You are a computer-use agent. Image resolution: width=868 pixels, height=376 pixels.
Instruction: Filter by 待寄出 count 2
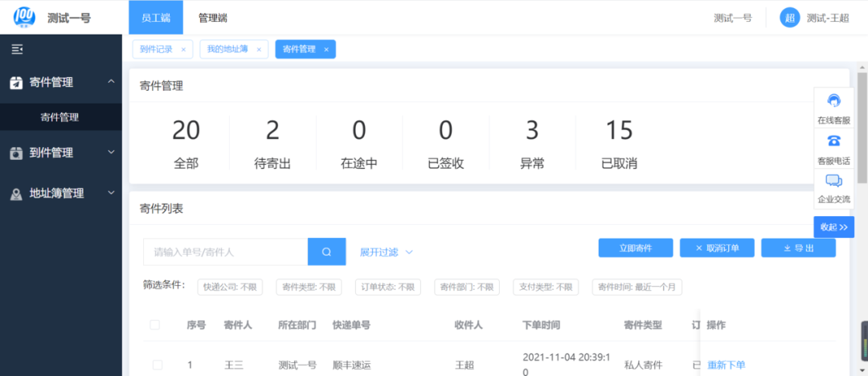273,144
